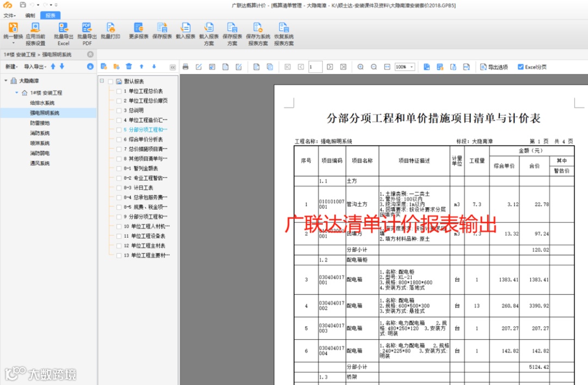This screenshot has width=588, height=385.
Task: Collapse the 默认报表 tree with minus box
Action: point(102,81)
